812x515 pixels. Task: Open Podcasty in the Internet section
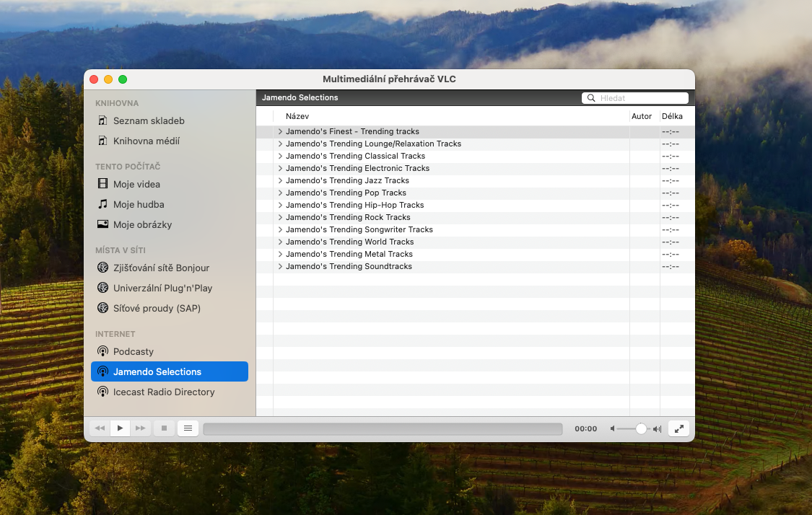pyautogui.click(x=170, y=351)
